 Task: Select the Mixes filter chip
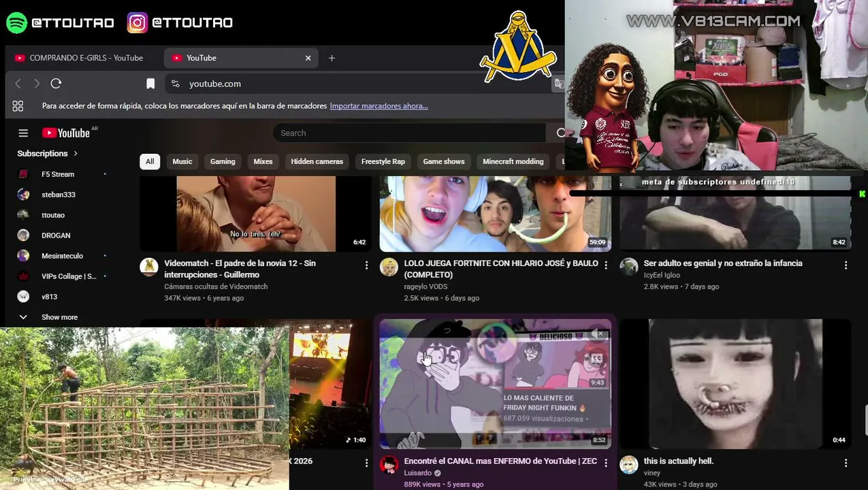point(263,161)
